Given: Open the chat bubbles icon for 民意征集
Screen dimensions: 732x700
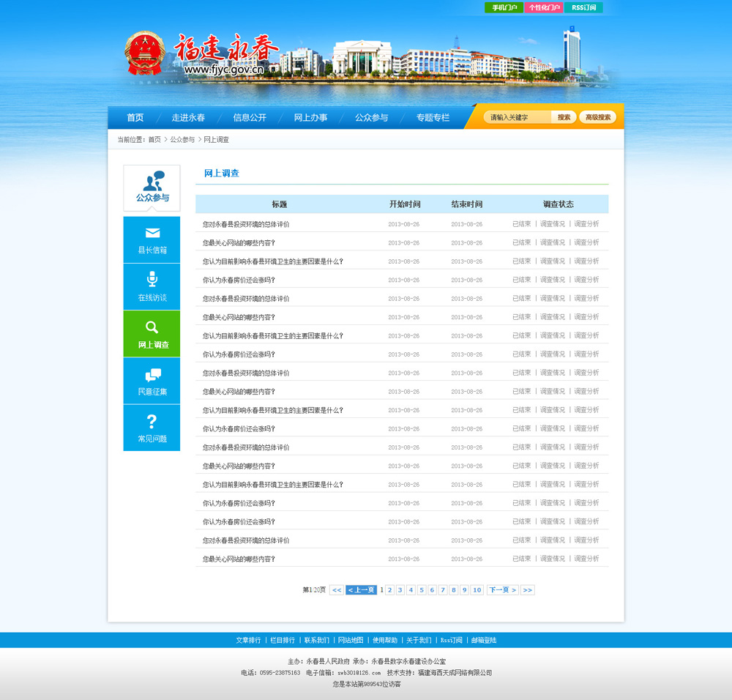Looking at the screenshot, I should click(x=152, y=375).
